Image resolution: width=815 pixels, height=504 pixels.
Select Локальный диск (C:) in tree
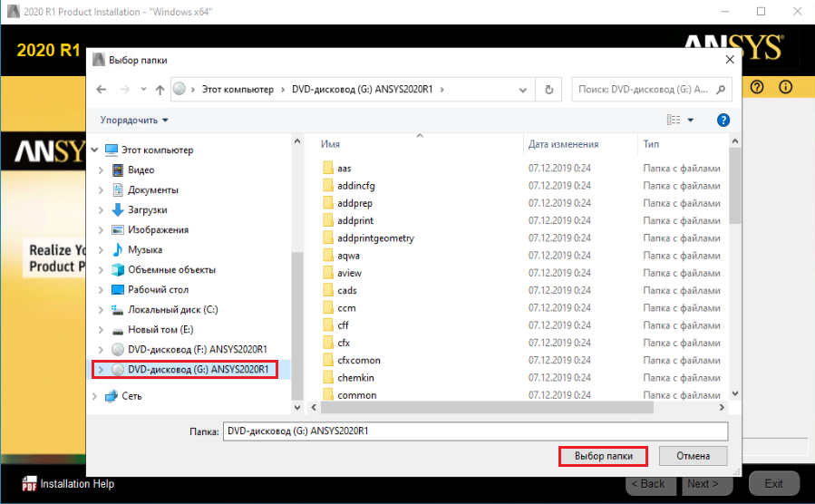coord(172,310)
